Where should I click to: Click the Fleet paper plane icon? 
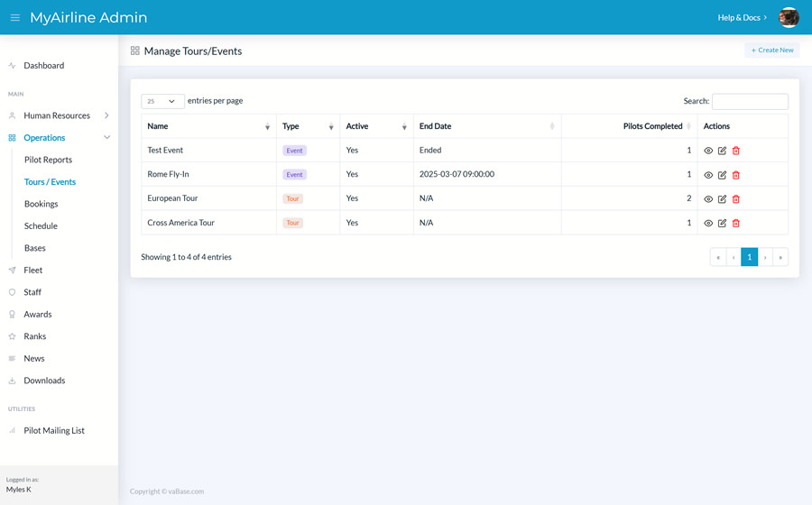(x=12, y=271)
